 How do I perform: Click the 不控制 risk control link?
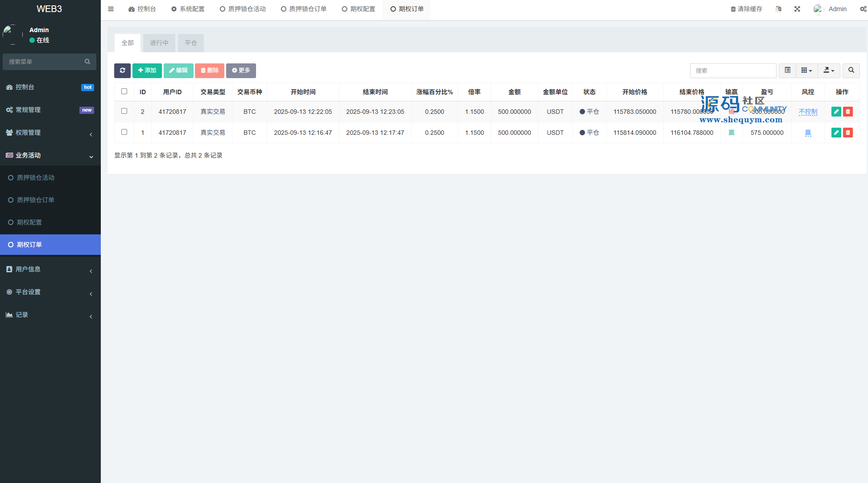pyautogui.click(x=808, y=112)
